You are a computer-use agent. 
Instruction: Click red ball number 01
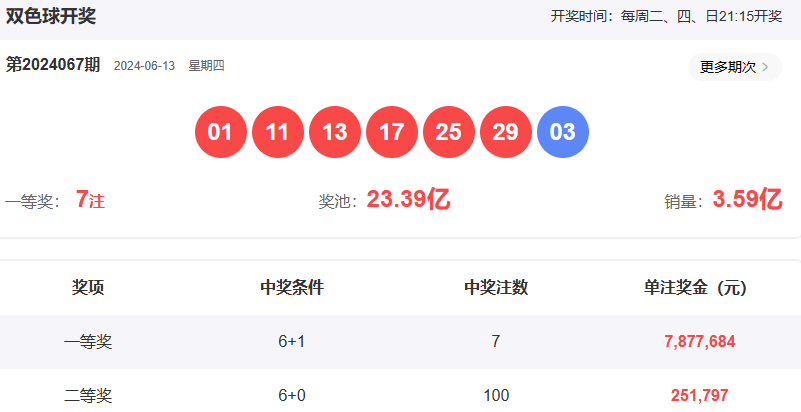(x=221, y=133)
